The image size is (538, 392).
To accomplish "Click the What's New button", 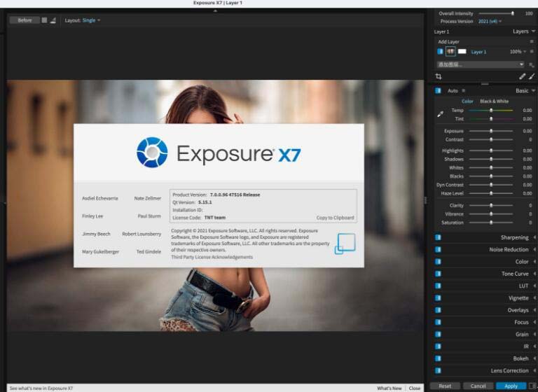I will click(389, 388).
